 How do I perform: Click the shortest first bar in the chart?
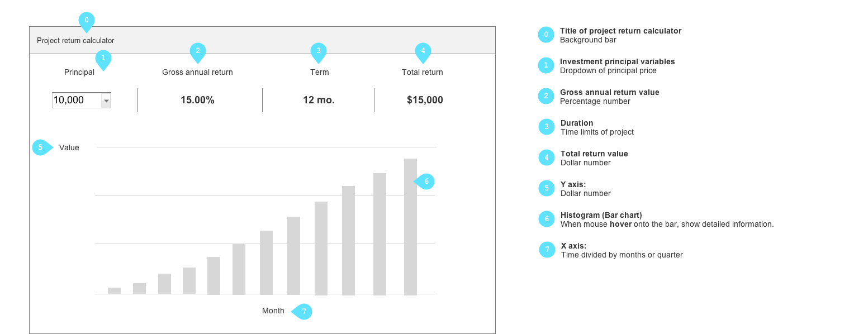pos(114,290)
